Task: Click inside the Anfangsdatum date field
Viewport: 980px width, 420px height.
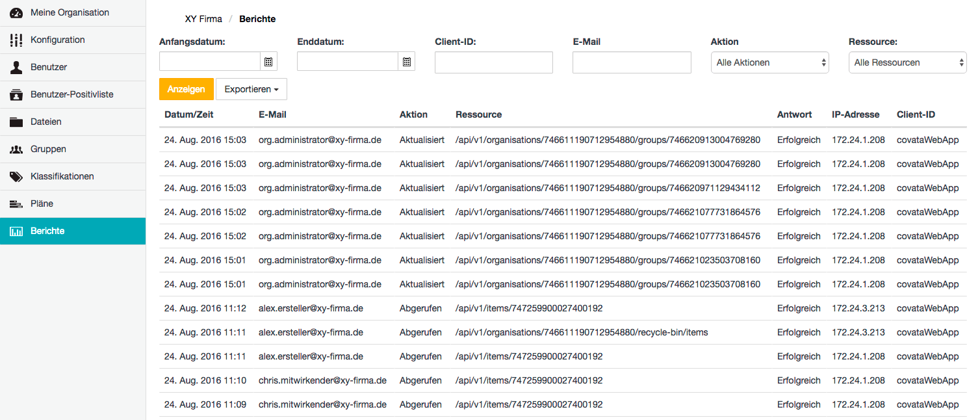Action: click(x=210, y=62)
